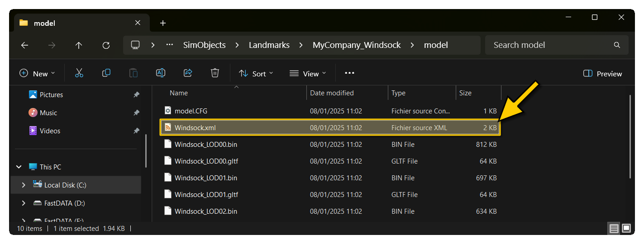Open the New dropdown menu
This screenshot has width=644, height=244.
(37, 73)
